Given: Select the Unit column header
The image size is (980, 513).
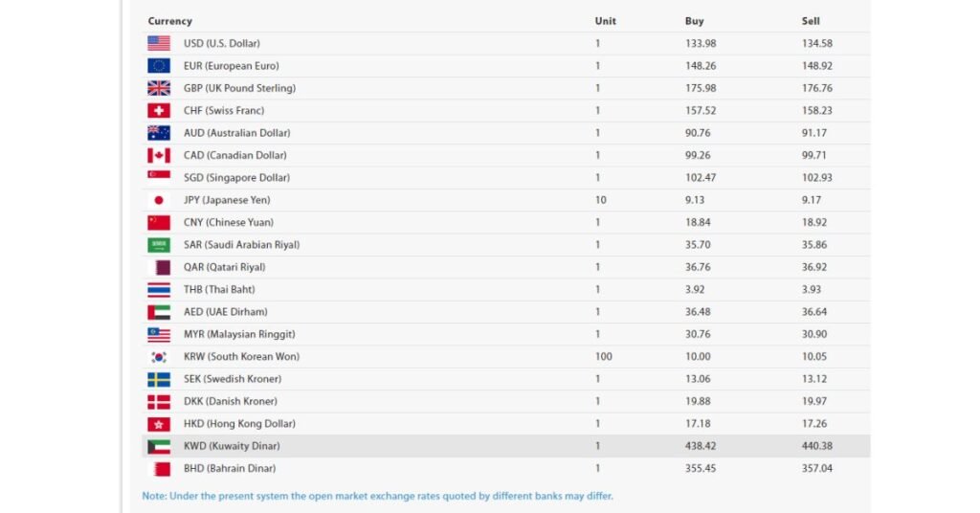Looking at the screenshot, I should (605, 21).
